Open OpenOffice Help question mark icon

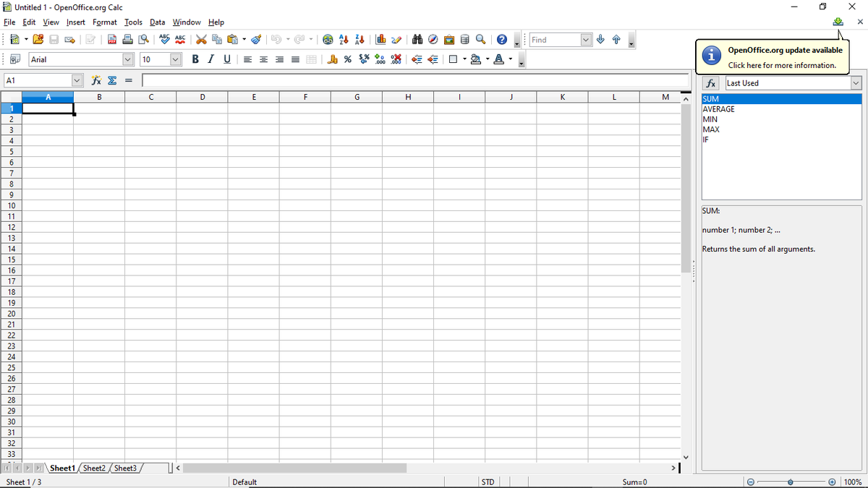(x=501, y=40)
